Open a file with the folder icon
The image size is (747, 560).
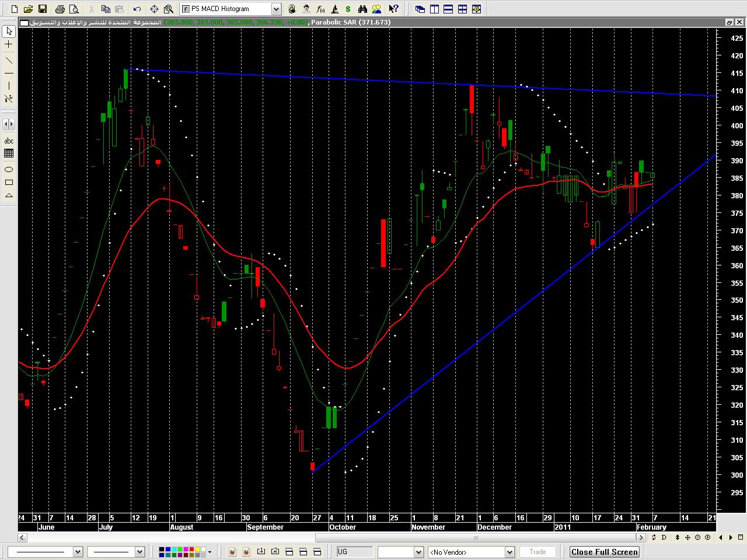[28, 9]
